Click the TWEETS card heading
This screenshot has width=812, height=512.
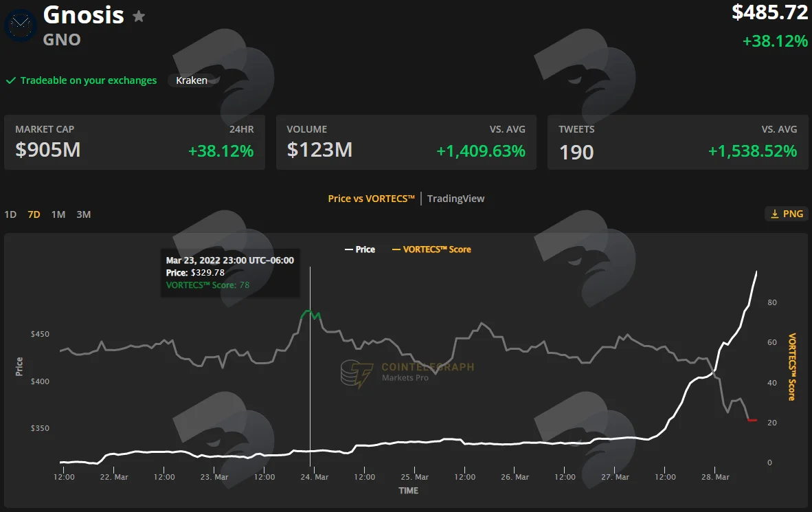[576, 129]
